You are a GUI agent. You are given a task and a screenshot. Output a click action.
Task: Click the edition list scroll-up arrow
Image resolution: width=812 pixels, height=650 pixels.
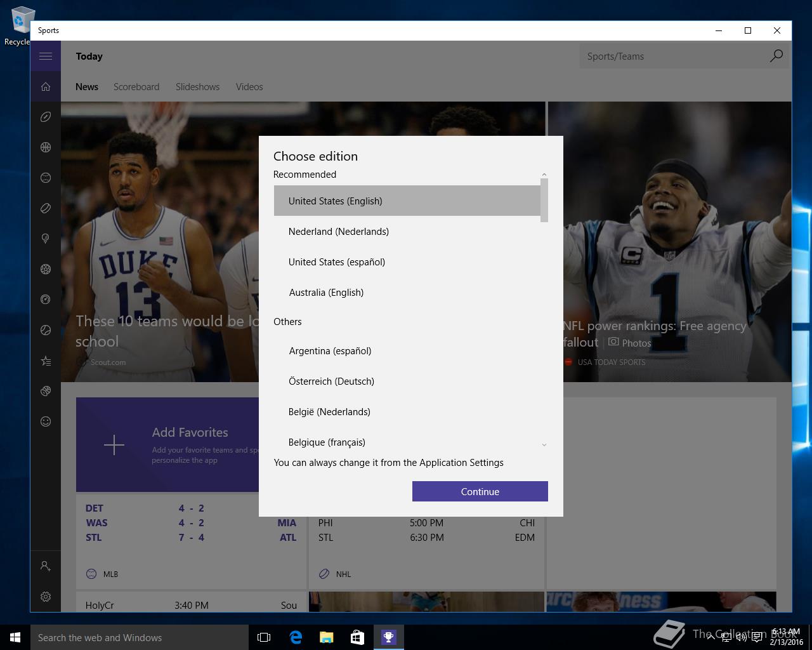pos(544,174)
